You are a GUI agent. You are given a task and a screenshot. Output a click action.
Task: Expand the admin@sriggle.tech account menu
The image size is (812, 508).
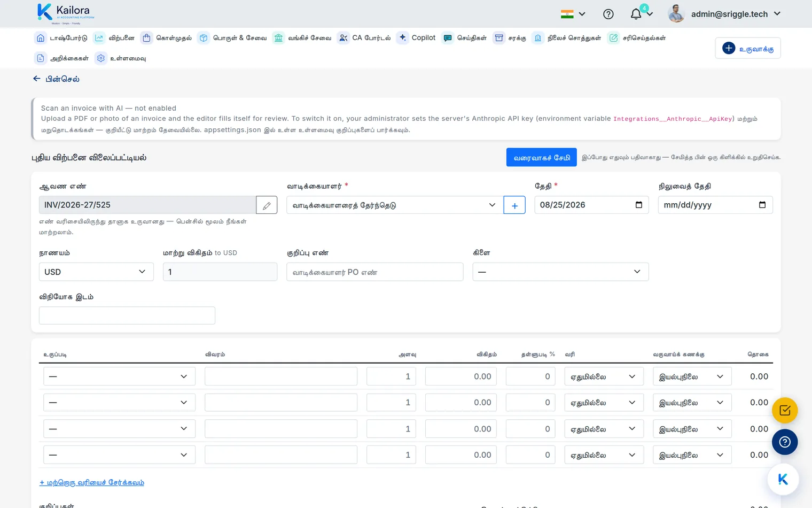(736, 14)
